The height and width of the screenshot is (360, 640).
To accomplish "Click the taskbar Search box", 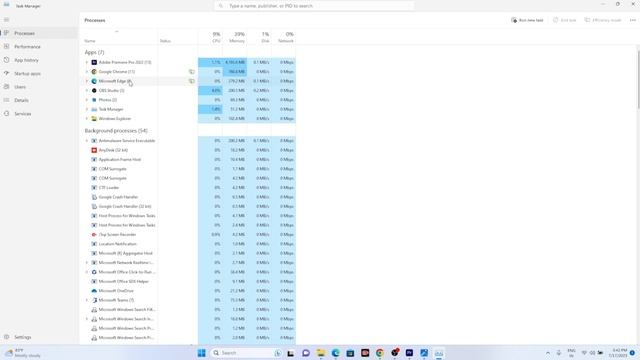I will coord(247,353).
